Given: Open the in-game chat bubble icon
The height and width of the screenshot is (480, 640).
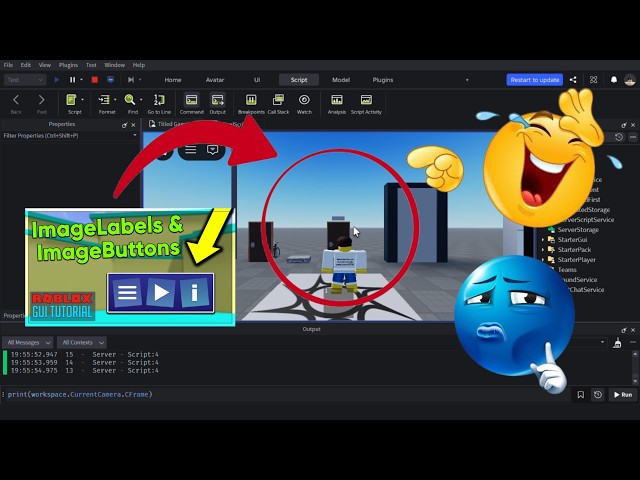Looking at the screenshot, I should pos(212,150).
